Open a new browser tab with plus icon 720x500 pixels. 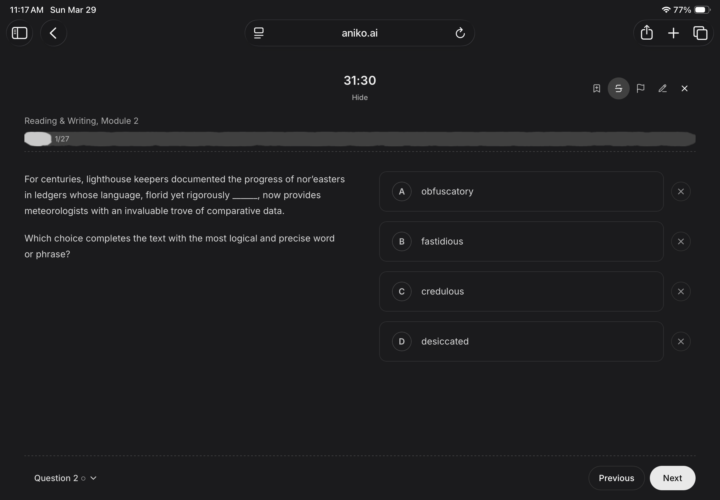(673, 33)
